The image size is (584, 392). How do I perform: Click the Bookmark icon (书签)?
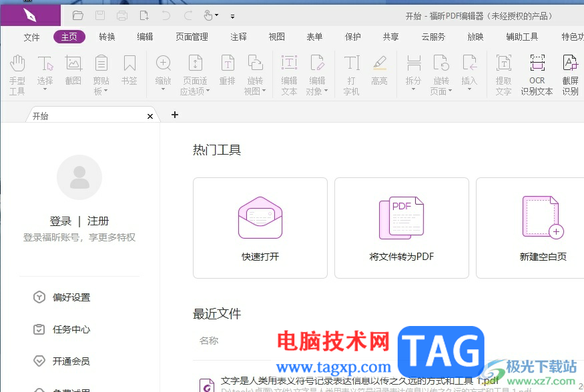click(129, 70)
